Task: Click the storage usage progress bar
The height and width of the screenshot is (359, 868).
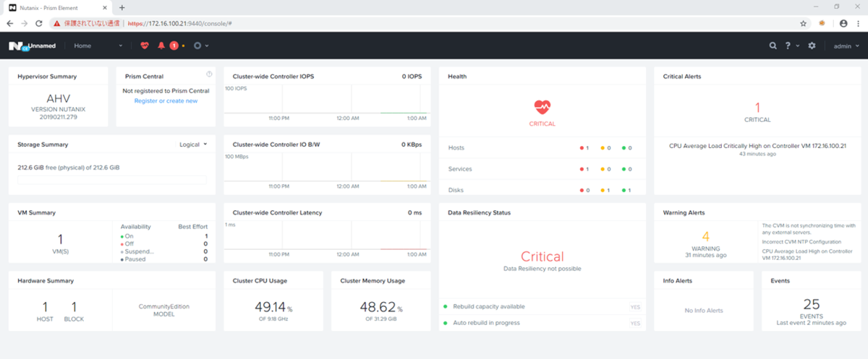Action: coord(112,180)
